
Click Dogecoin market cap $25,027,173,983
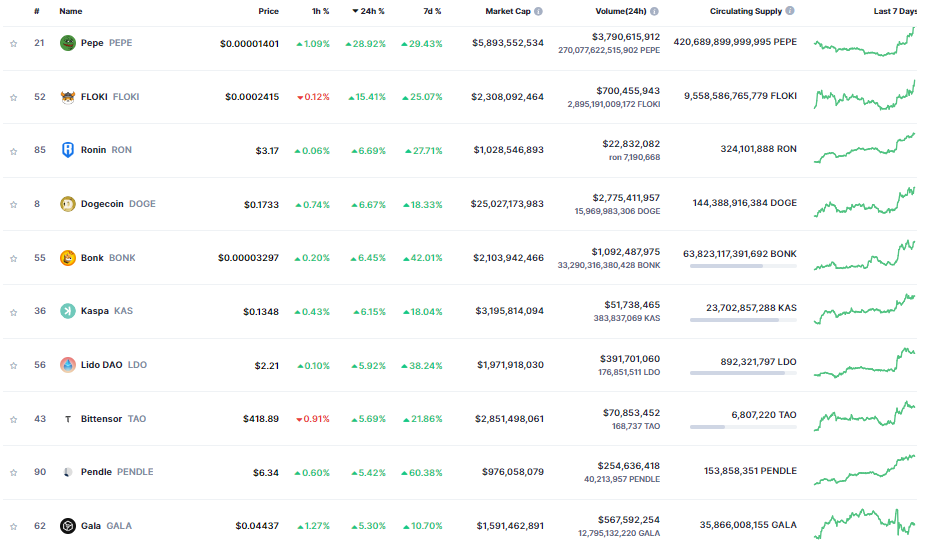507,204
